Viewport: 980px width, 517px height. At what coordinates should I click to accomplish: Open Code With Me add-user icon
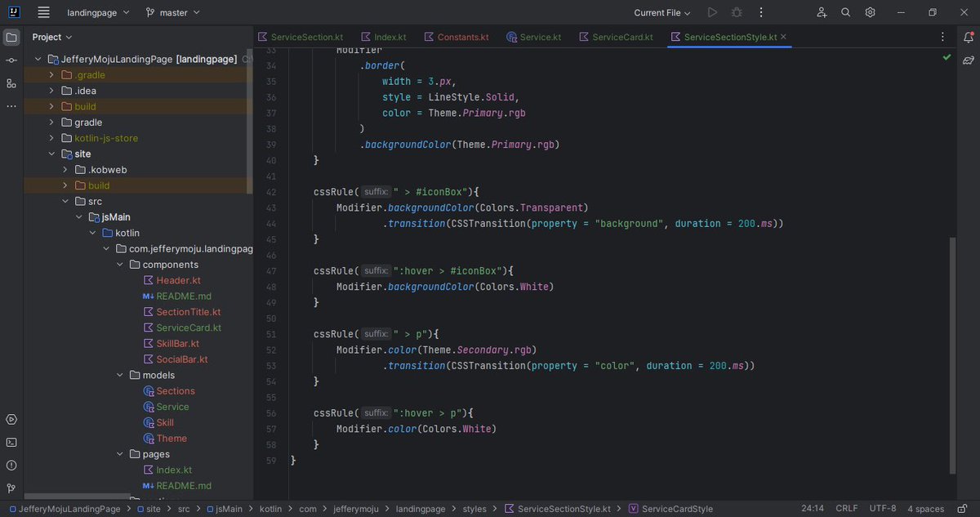point(822,12)
